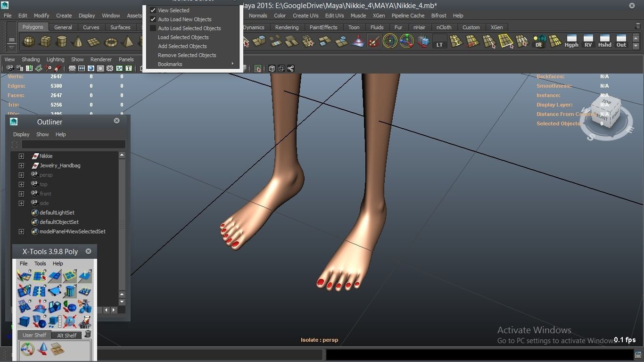Switch to the Rendering shelf tab

tap(287, 27)
